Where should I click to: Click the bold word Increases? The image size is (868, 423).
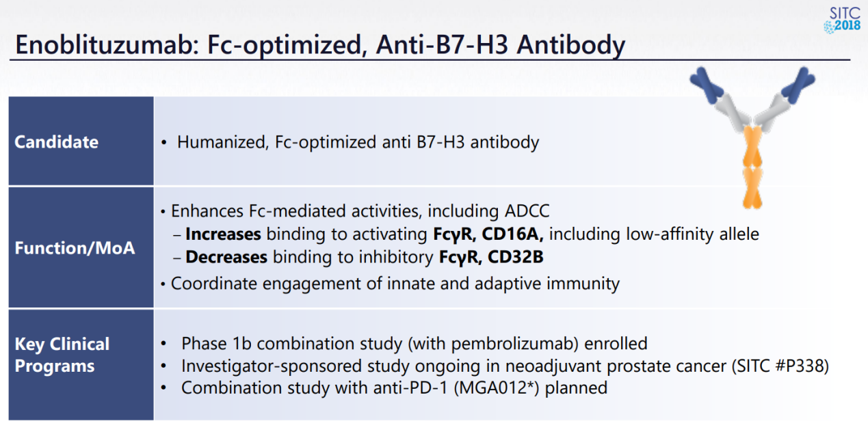[x=223, y=234]
